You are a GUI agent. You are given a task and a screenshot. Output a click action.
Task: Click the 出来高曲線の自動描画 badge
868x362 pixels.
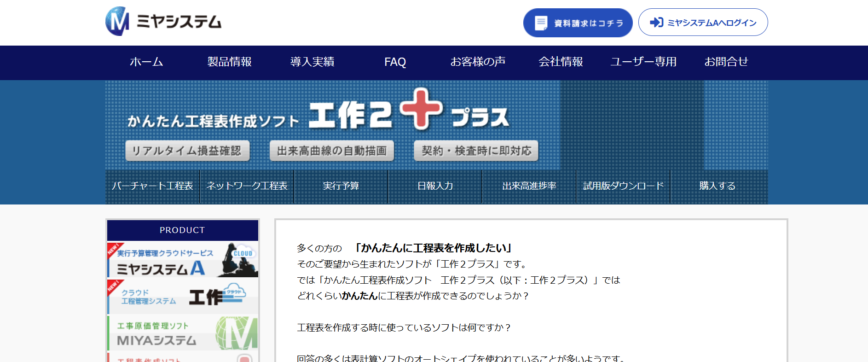pos(331,151)
